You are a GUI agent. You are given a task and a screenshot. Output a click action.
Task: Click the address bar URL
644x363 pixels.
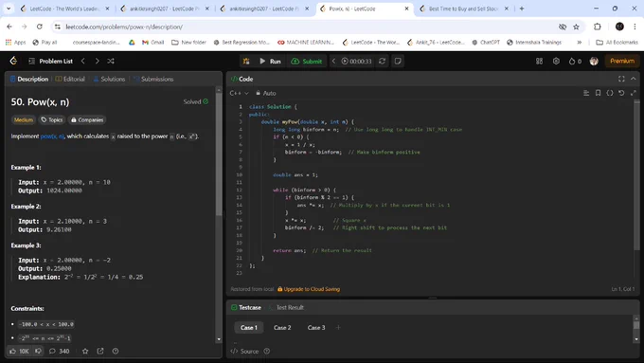(x=124, y=27)
